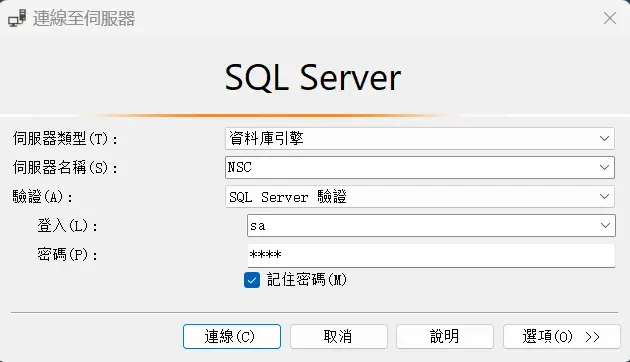The image size is (630, 362).
Task: Click the SQL Server banner heading
Action: coord(313,78)
